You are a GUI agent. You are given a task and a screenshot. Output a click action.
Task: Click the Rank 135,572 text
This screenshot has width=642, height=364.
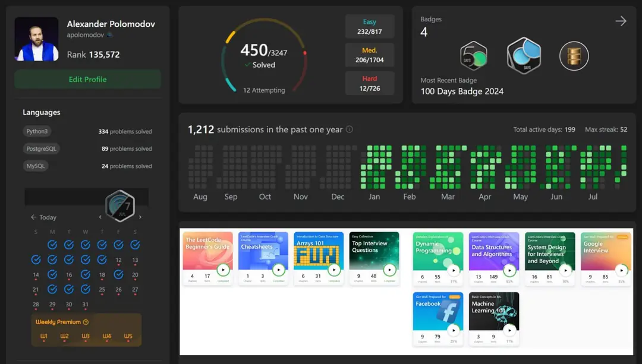(93, 55)
